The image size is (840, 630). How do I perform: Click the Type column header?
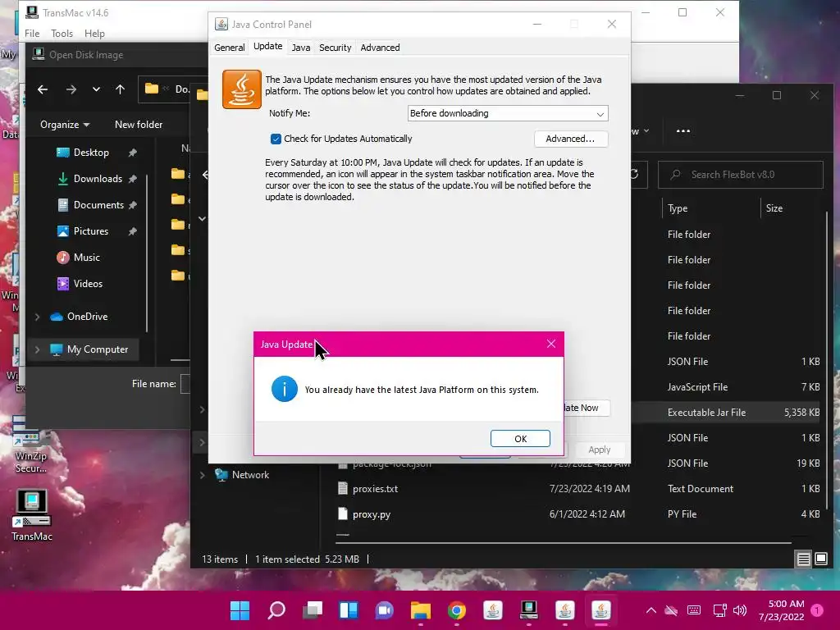pyautogui.click(x=677, y=208)
